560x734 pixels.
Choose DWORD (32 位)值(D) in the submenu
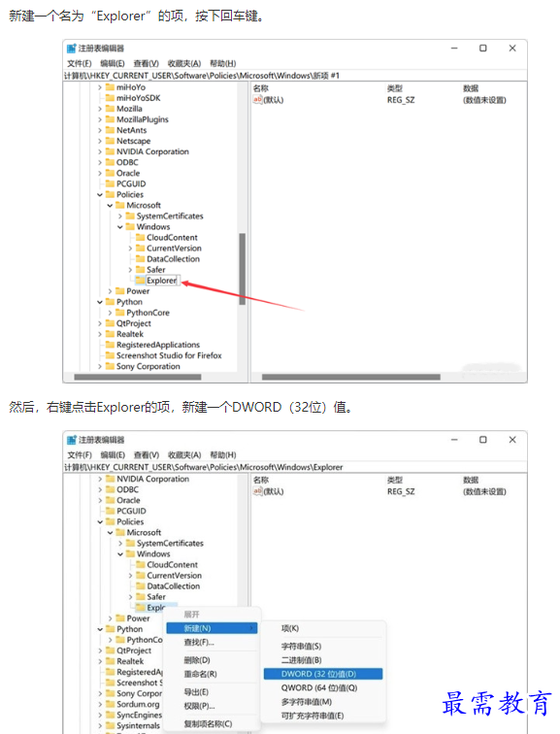pos(323,674)
